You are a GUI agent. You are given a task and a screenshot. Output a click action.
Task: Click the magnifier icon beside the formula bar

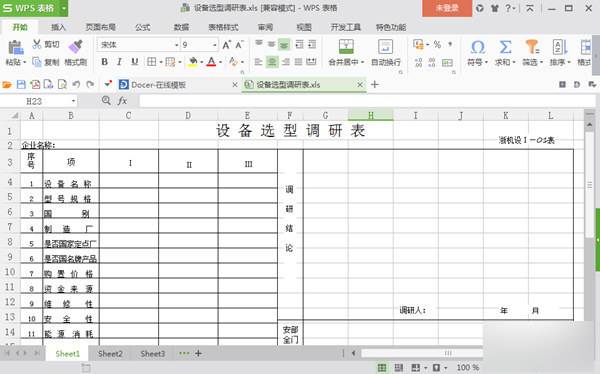point(106,101)
